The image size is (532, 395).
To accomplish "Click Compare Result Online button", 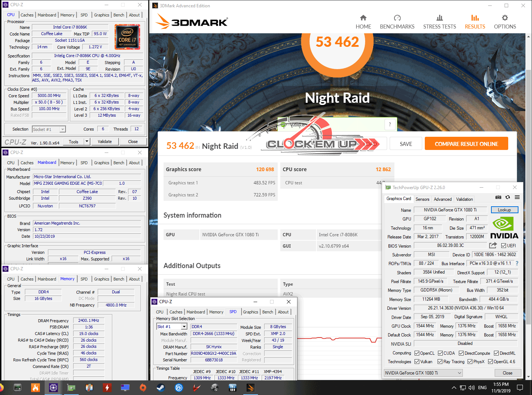I will 466,144.
